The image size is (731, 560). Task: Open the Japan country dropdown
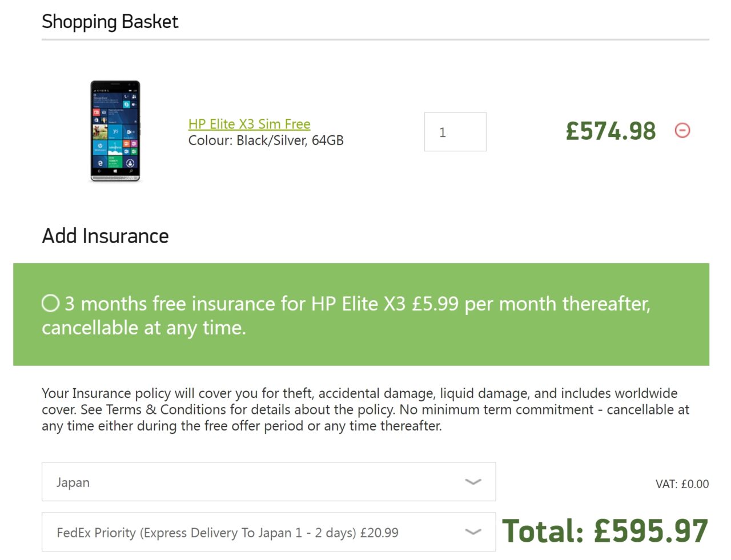coord(268,482)
